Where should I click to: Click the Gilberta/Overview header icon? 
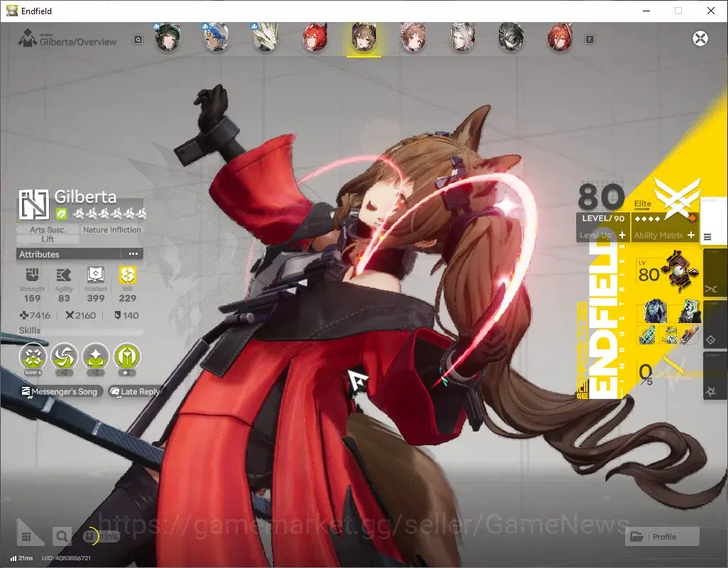coord(28,38)
